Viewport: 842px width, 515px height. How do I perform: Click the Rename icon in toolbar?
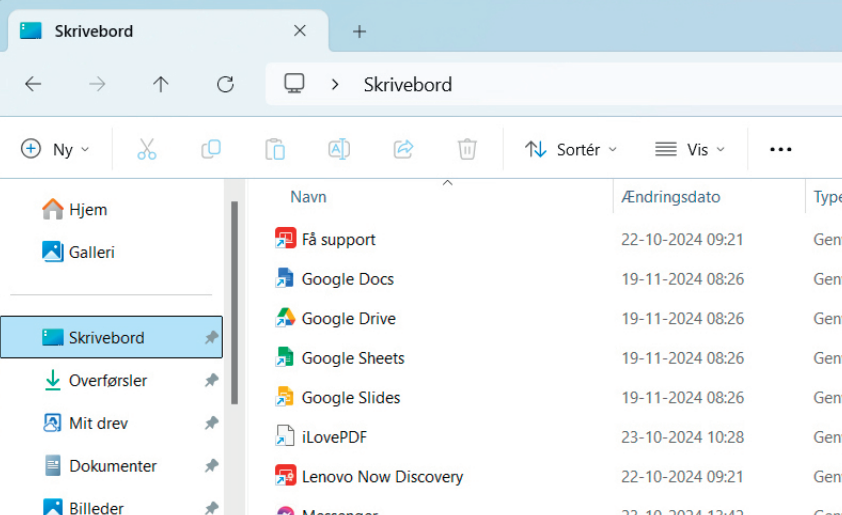click(339, 149)
